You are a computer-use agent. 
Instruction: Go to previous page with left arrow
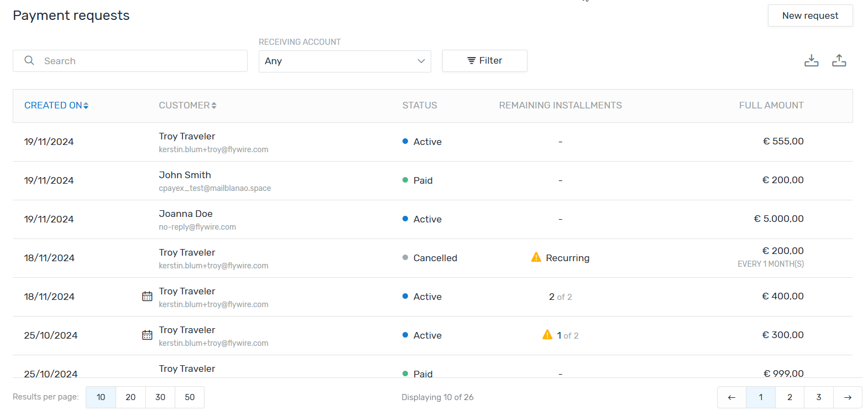(731, 397)
